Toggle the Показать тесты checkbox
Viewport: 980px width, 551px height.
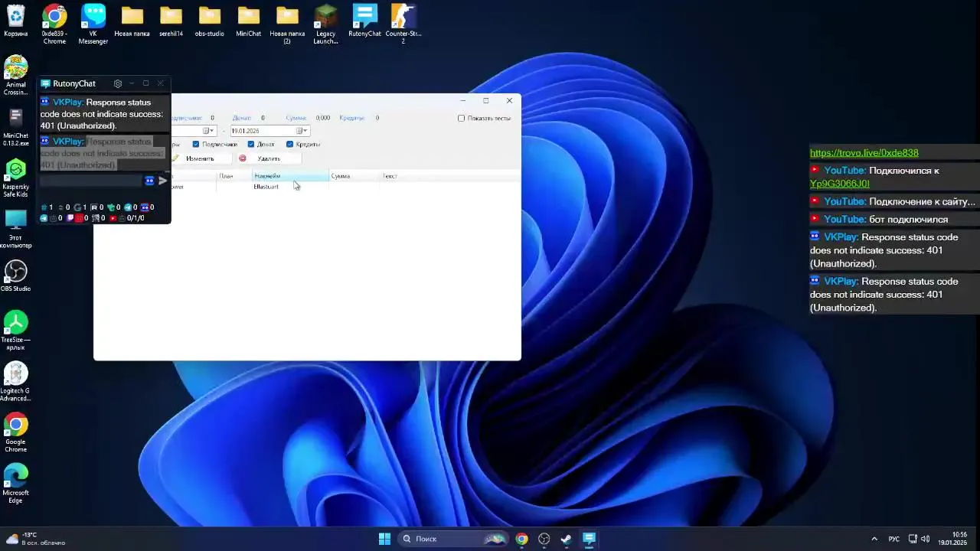461,118
